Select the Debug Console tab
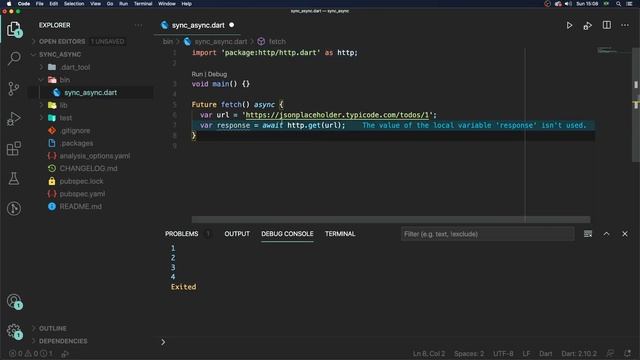 (x=287, y=234)
